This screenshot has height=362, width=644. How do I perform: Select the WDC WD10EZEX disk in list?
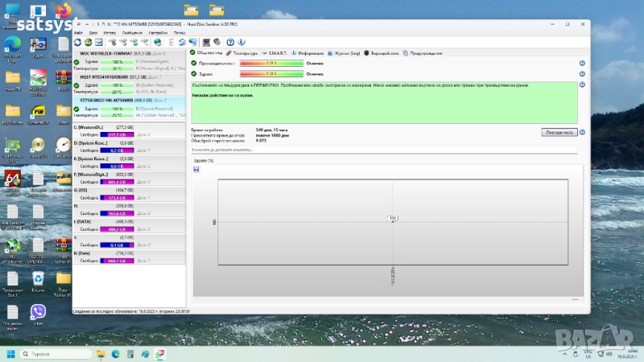point(106,53)
